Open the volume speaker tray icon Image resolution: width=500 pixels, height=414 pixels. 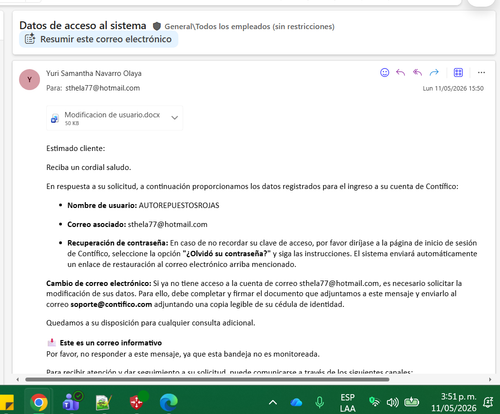click(393, 403)
